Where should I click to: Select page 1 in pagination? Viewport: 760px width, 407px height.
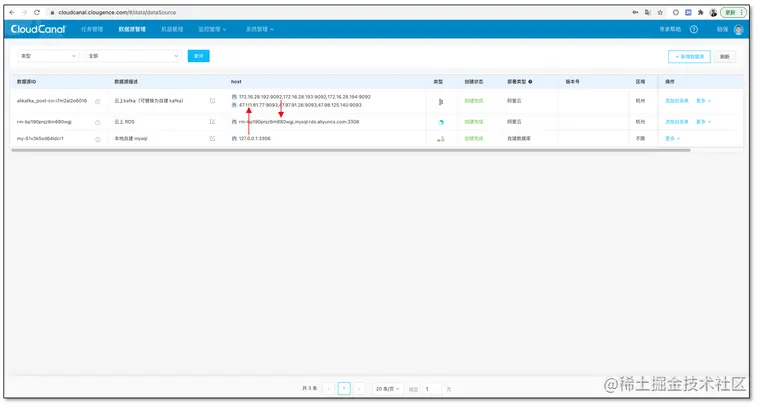tap(344, 389)
